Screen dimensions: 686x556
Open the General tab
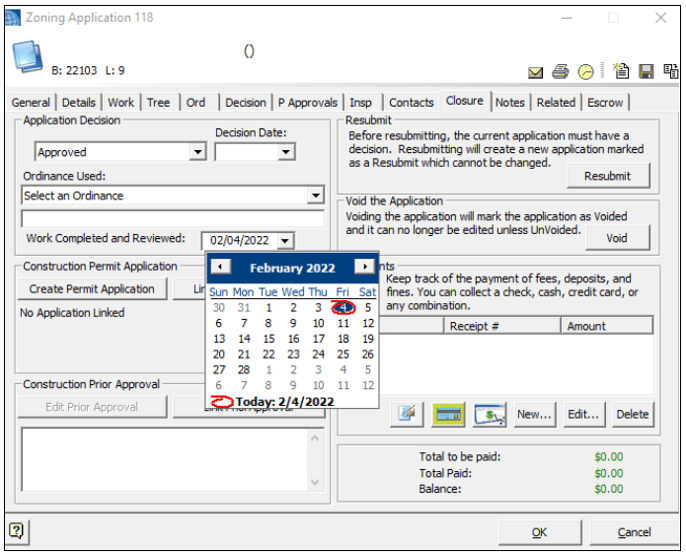pos(31,103)
